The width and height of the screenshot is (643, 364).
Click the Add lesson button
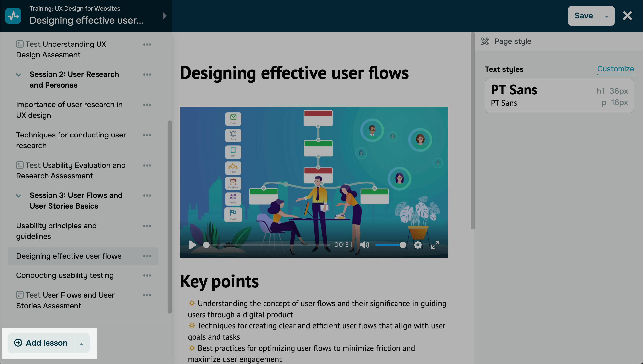point(41,343)
